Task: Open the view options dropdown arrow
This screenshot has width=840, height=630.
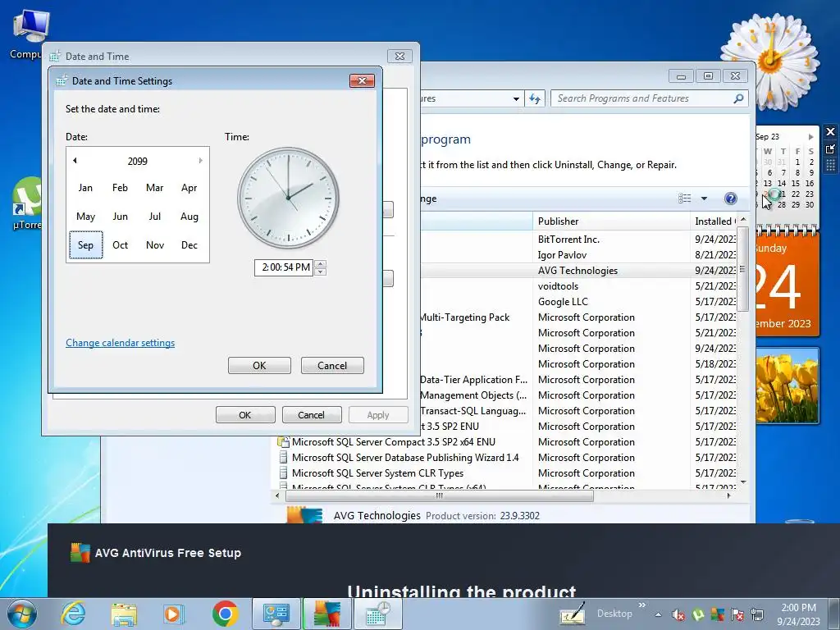Action: pyautogui.click(x=704, y=199)
